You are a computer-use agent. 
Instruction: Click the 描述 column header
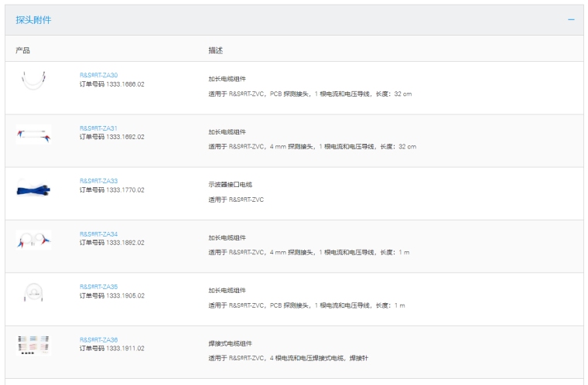pyautogui.click(x=216, y=50)
